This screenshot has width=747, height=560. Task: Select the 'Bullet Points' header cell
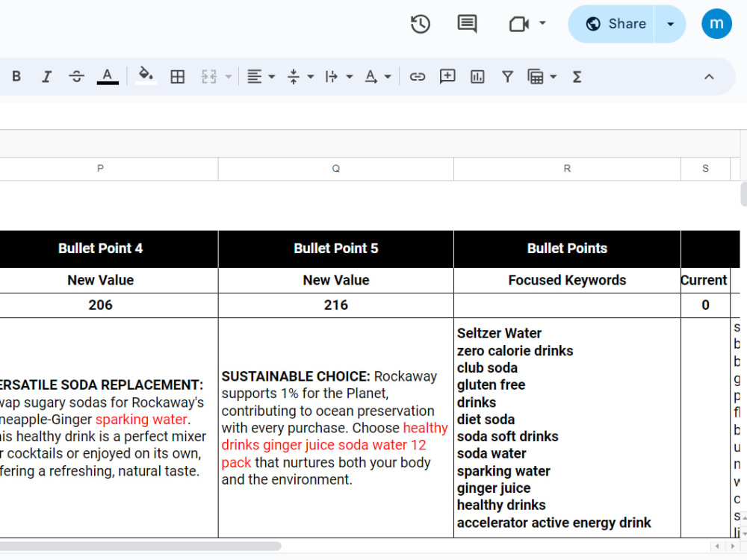pos(567,249)
